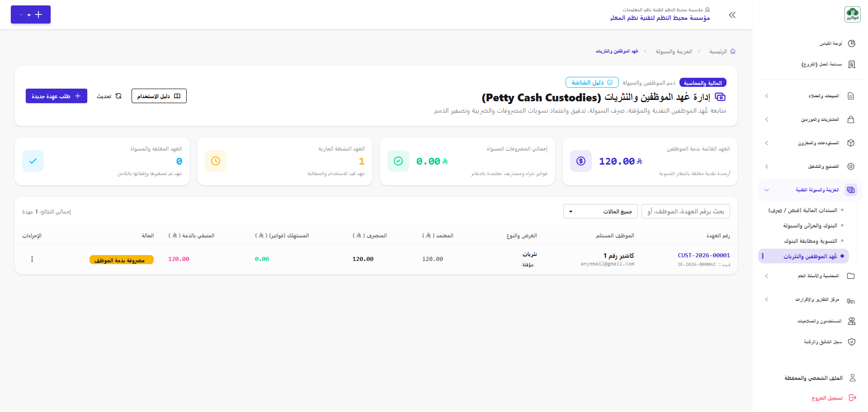
Task: Open the جميع الحالات status filter dropdown
Action: [600, 211]
